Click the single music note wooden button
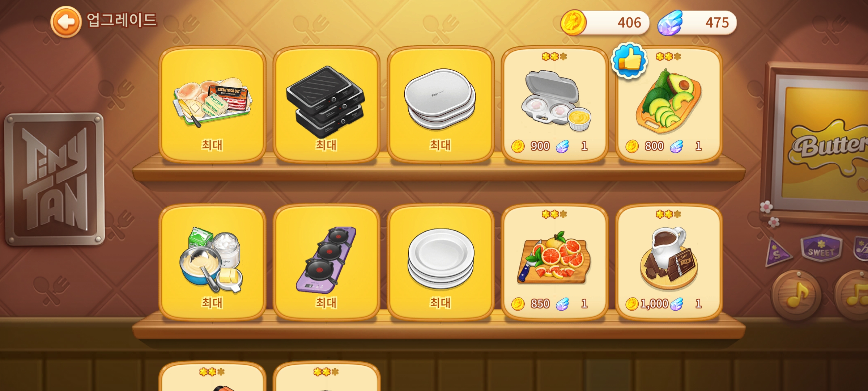Screen dimensions: 868x391 pyautogui.click(x=796, y=295)
